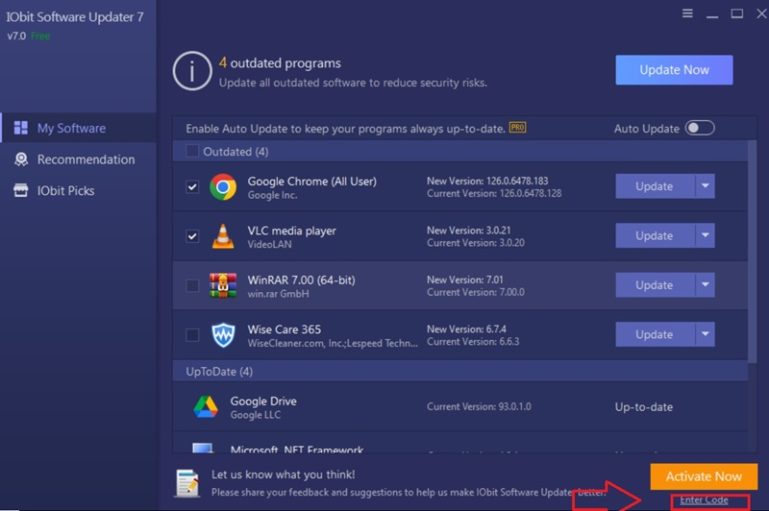The image size is (769, 511).
Task: Click the WinRAR program icon
Action: click(222, 285)
